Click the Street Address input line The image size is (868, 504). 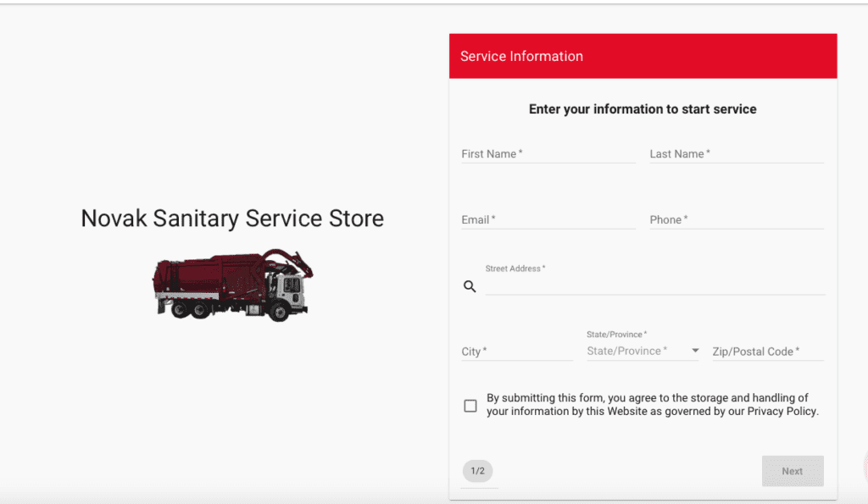(654, 285)
